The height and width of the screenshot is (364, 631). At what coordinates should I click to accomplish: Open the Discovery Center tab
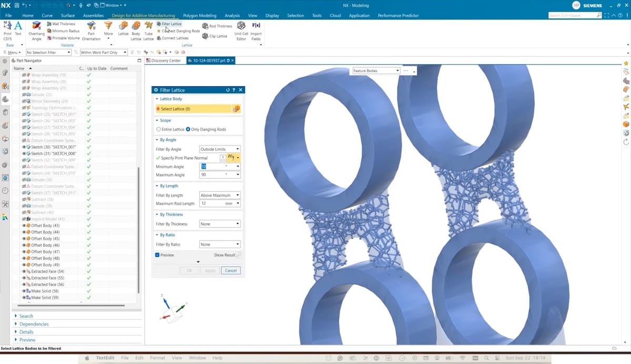point(165,60)
